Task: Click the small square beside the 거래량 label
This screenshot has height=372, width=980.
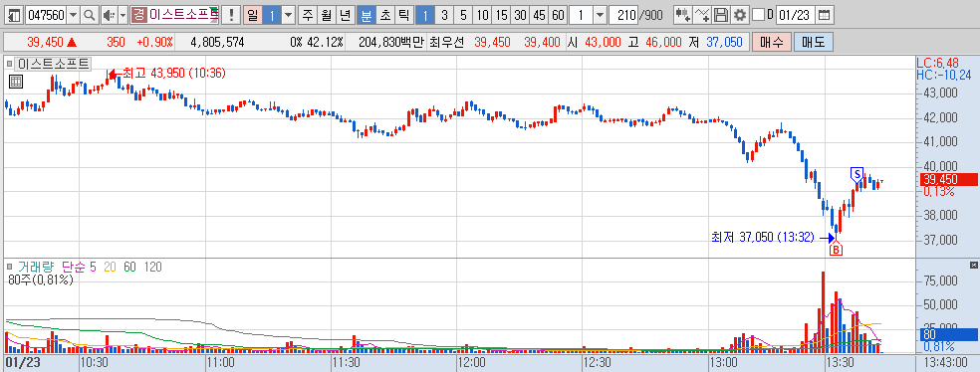Action: point(9,267)
